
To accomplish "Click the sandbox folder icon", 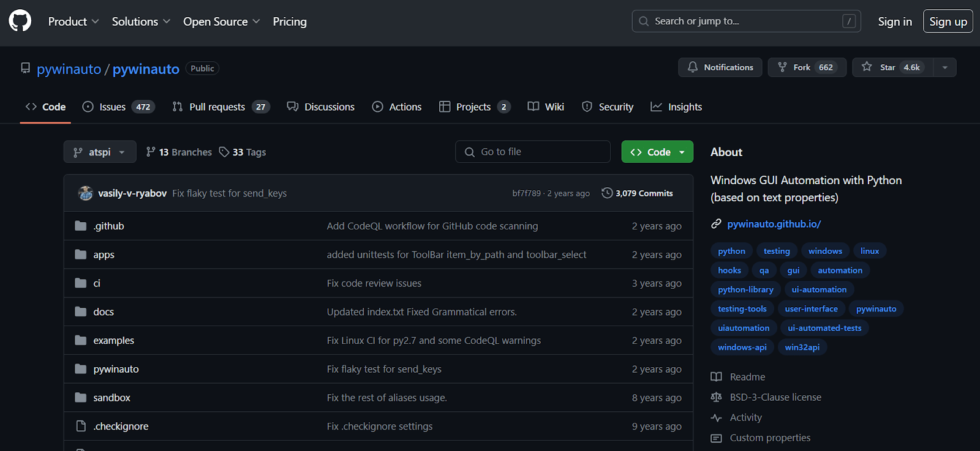I will pos(80,397).
